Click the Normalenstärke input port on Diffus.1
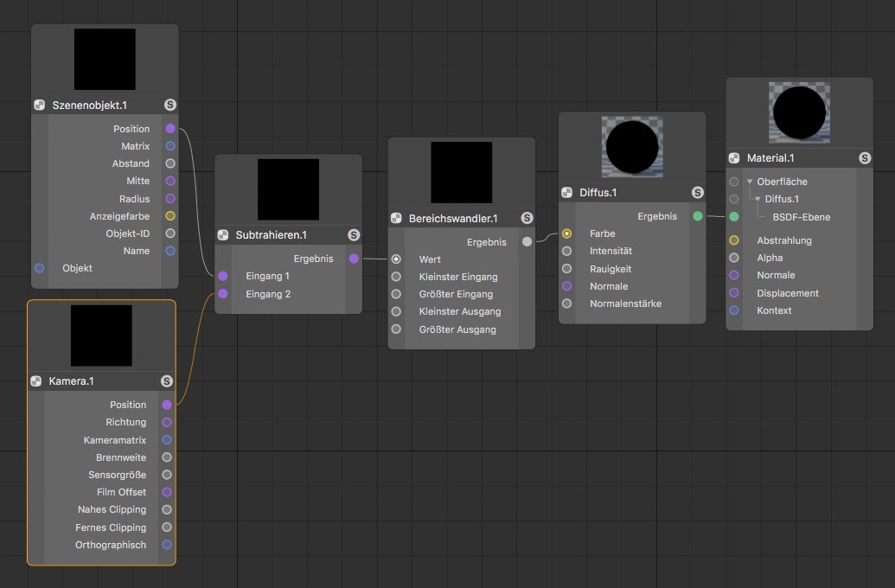The image size is (895, 588). coord(566,304)
